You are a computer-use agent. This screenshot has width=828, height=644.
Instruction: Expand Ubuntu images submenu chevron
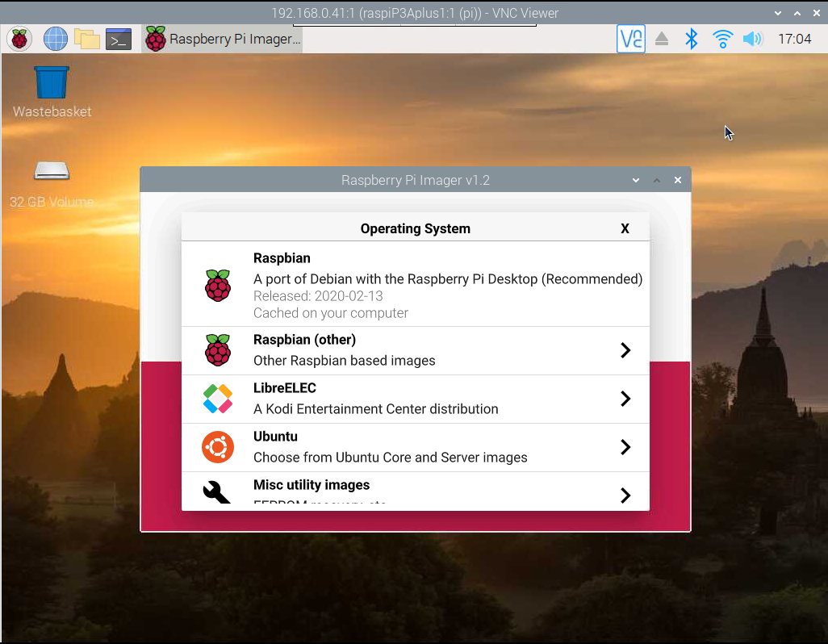625,447
